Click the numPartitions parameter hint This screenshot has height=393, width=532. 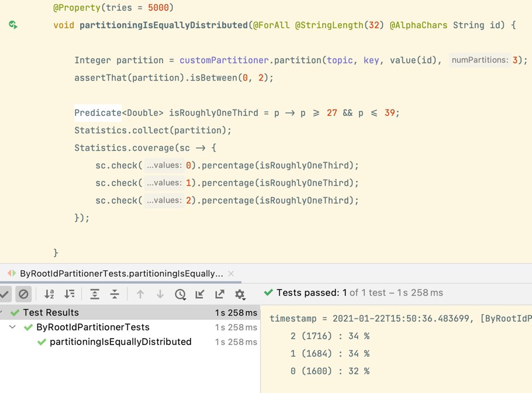(x=480, y=60)
